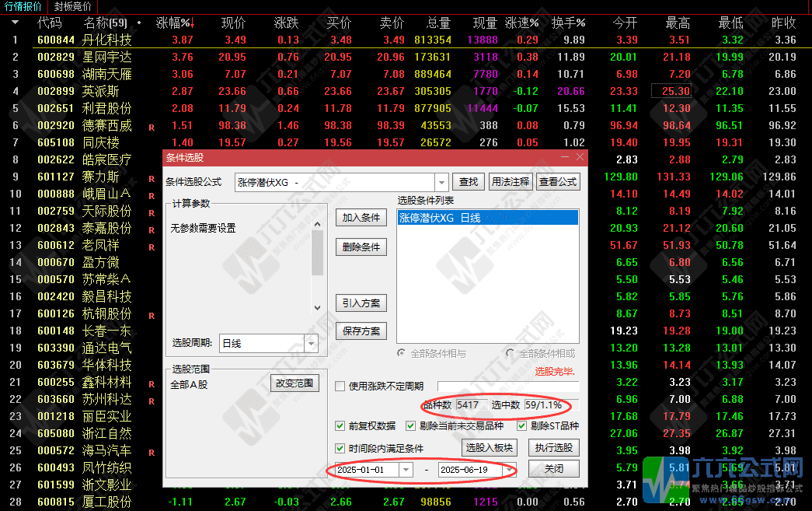Expand the 2025-01-01 start date dropdown

tap(407, 468)
